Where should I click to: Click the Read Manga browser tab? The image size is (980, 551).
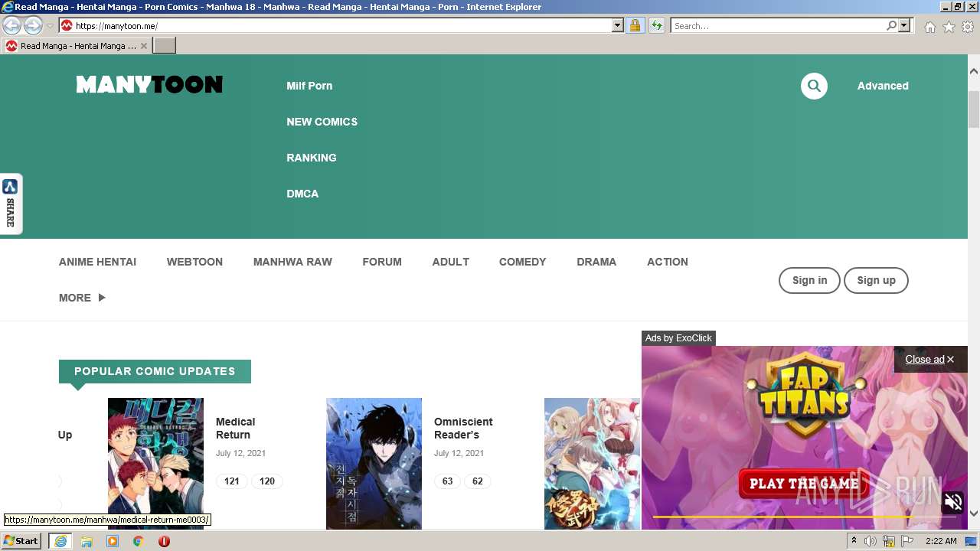[75, 46]
